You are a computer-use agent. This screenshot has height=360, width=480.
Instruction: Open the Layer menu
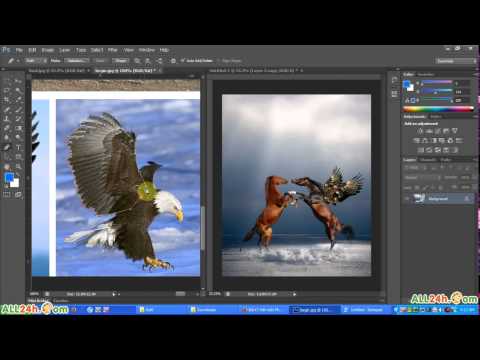point(65,50)
